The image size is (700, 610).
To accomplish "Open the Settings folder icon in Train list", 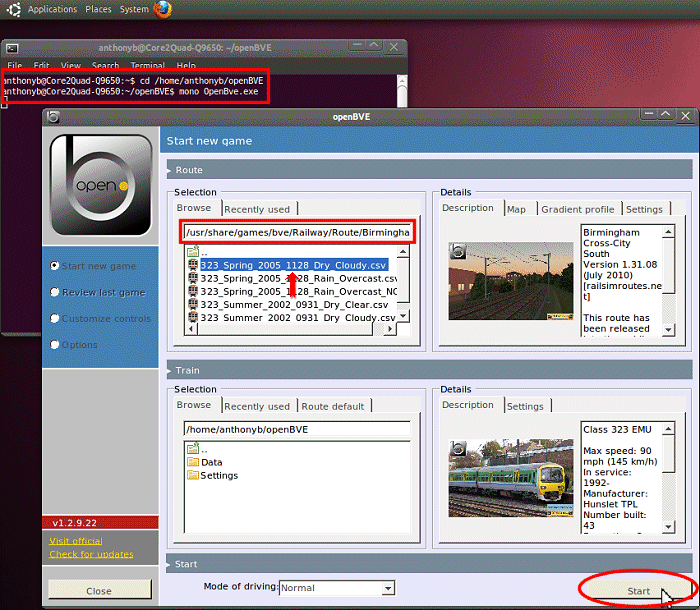I will pyautogui.click(x=193, y=475).
